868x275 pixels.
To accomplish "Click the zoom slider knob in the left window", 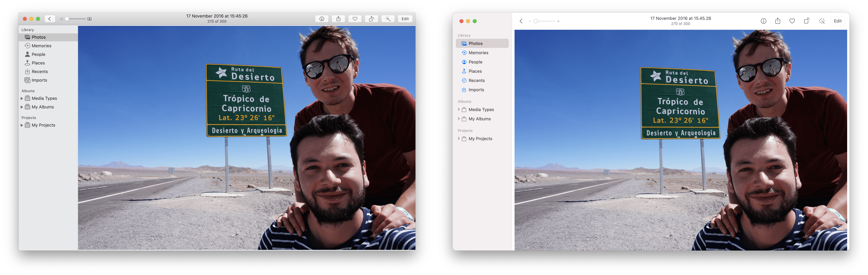I will tap(67, 19).
